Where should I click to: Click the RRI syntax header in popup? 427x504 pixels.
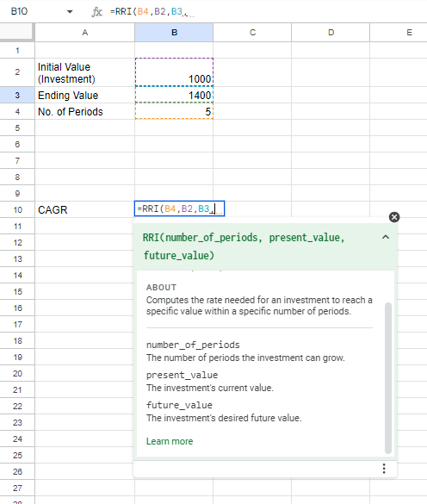[244, 246]
